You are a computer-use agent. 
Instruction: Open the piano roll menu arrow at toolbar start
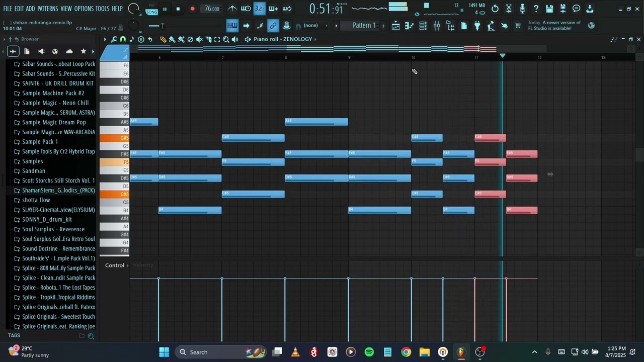pyautogui.click(x=105, y=39)
